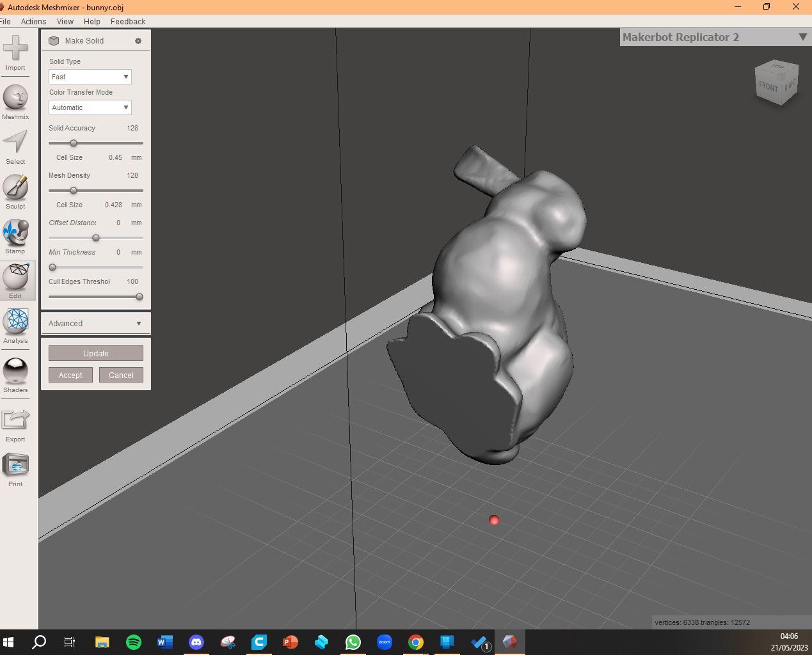Open Discord from the taskbar
This screenshot has height=655, width=812.
click(196, 642)
